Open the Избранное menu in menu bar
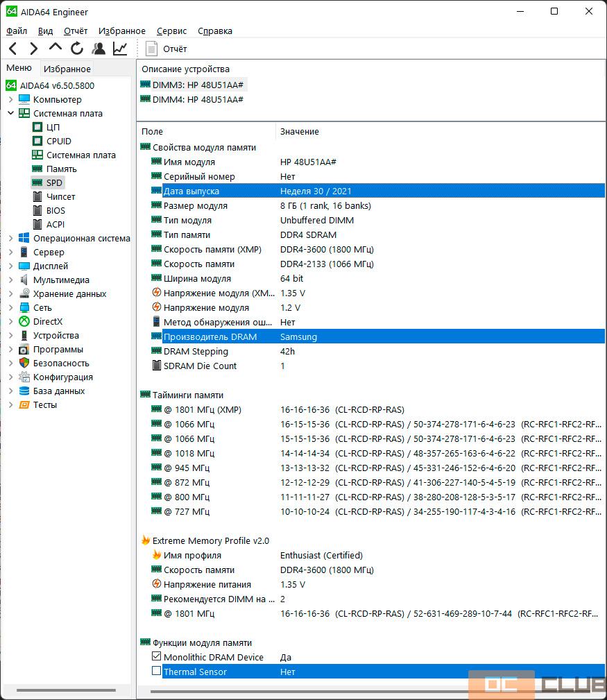The height and width of the screenshot is (700, 607). pyautogui.click(x=122, y=31)
